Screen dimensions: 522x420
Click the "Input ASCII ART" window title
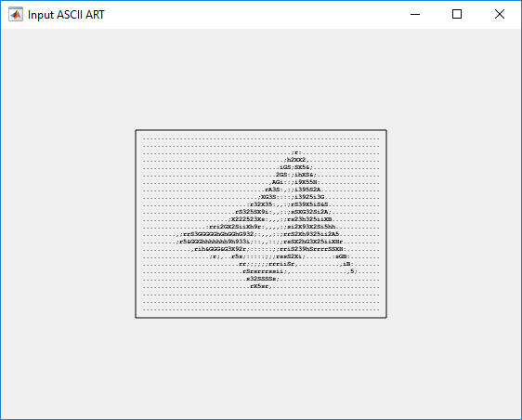click(x=66, y=15)
